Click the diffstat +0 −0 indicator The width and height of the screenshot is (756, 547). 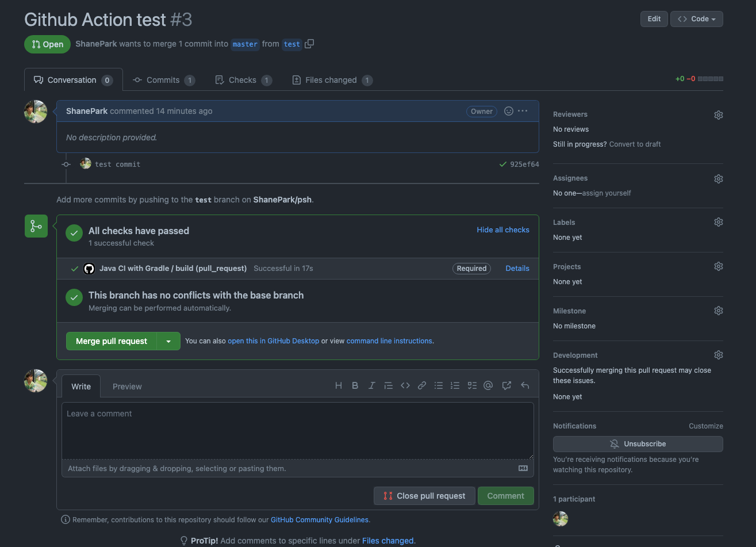click(x=699, y=79)
